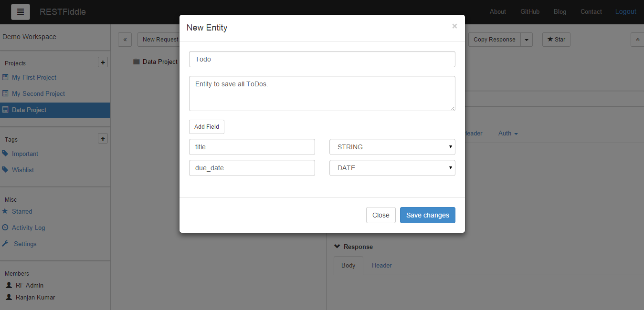Click the Logout link

tap(625, 11)
